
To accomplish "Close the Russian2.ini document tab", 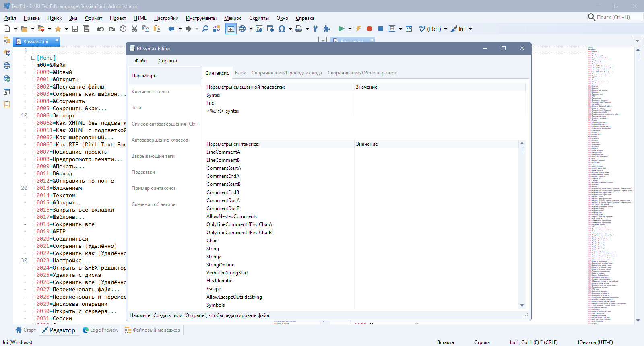I will pyautogui.click(x=57, y=40).
